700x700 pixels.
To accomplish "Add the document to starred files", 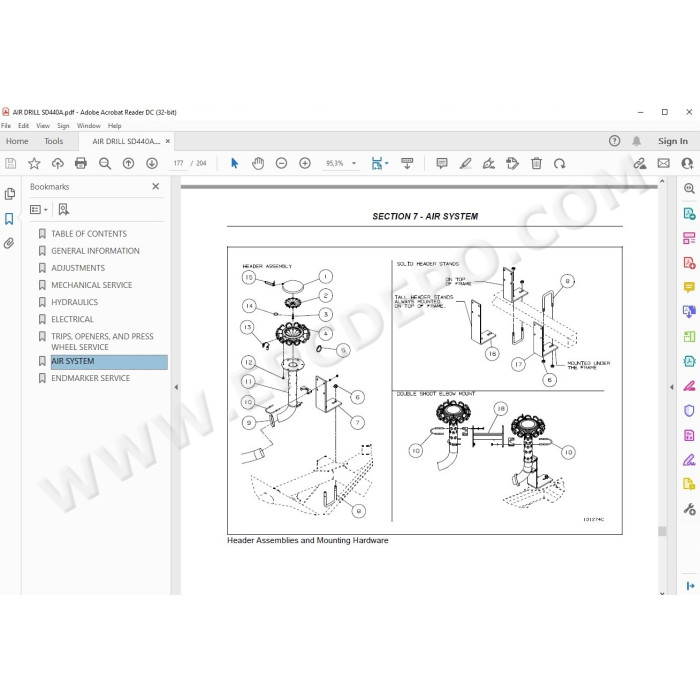I will pos(34,163).
